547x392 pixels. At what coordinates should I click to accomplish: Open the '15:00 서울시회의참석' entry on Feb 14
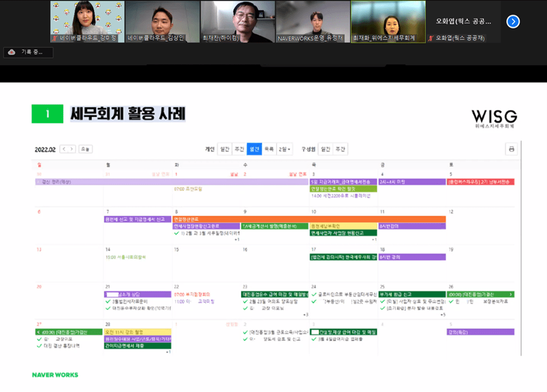tap(126, 257)
